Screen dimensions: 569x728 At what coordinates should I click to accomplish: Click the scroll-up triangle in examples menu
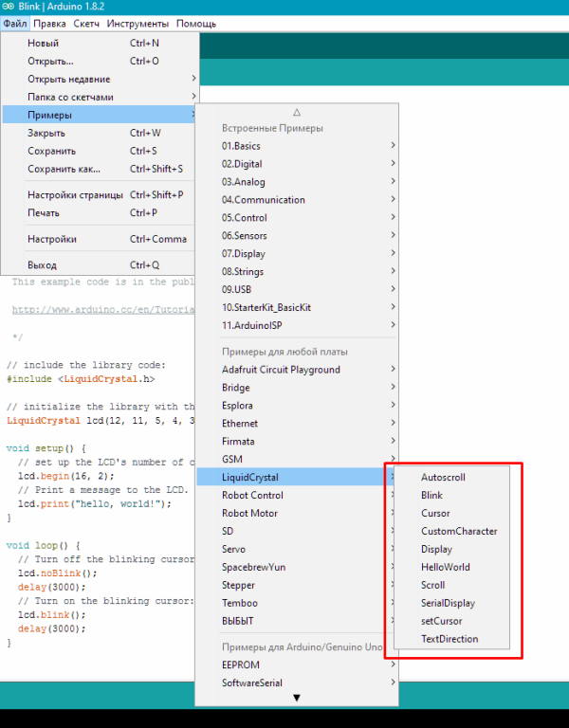297,113
